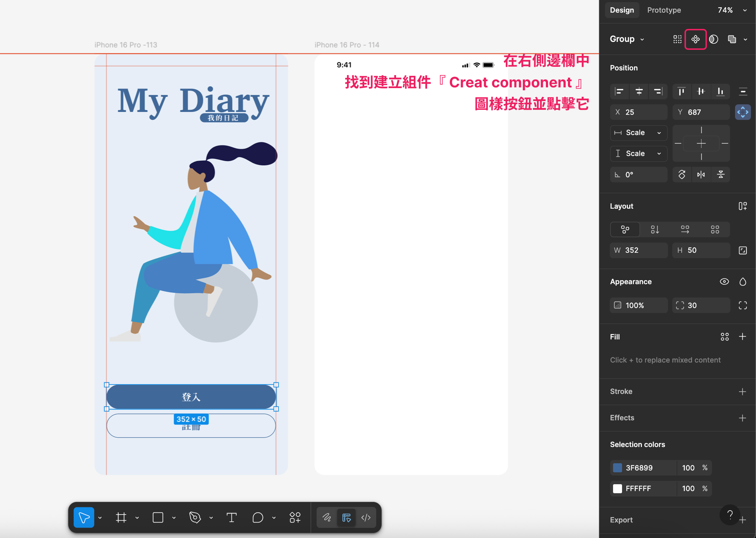
Task: Switch to the Prototype tab
Action: (664, 10)
